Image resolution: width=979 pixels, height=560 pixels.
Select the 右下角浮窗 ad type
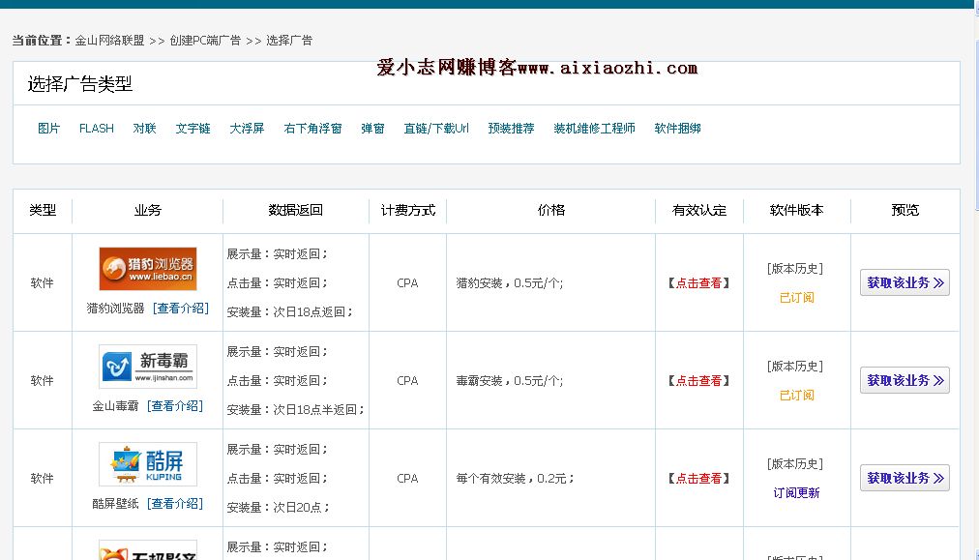coord(312,128)
